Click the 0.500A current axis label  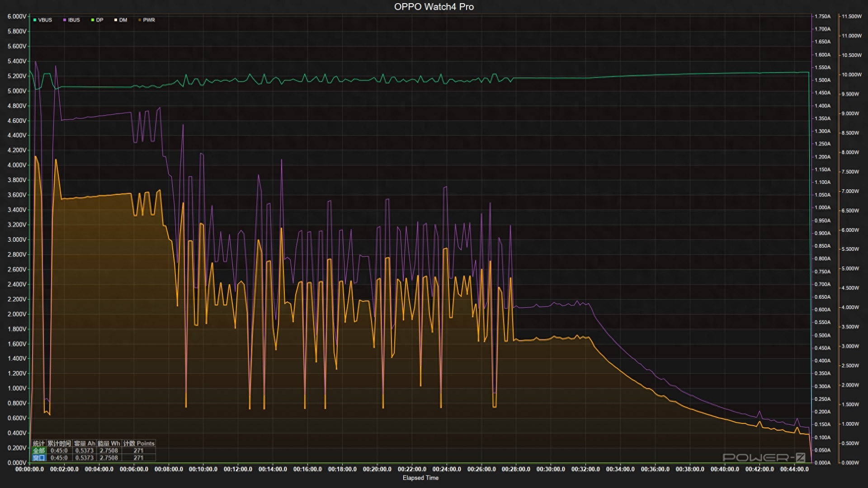tap(822, 335)
